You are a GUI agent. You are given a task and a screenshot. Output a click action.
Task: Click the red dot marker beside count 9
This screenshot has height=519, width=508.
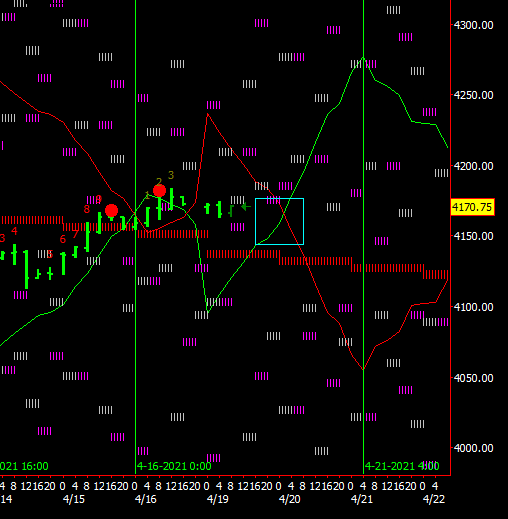[111, 211]
